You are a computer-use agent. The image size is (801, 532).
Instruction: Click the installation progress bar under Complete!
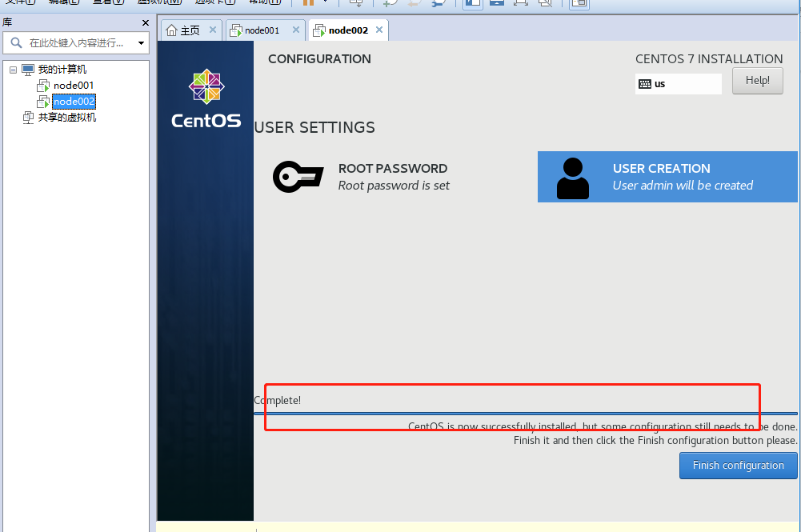525,414
